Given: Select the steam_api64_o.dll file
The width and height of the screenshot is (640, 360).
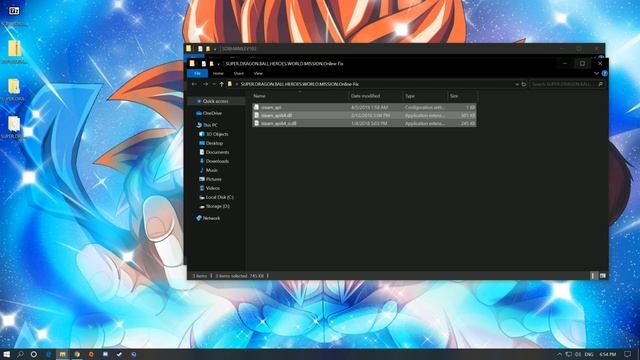Looking at the screenshot, I should pos(364,123).
